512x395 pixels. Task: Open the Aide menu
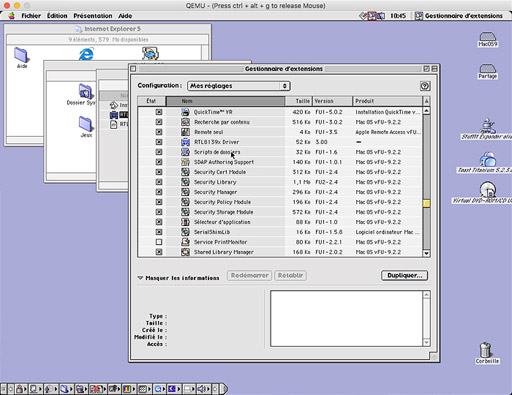(125, 16)
